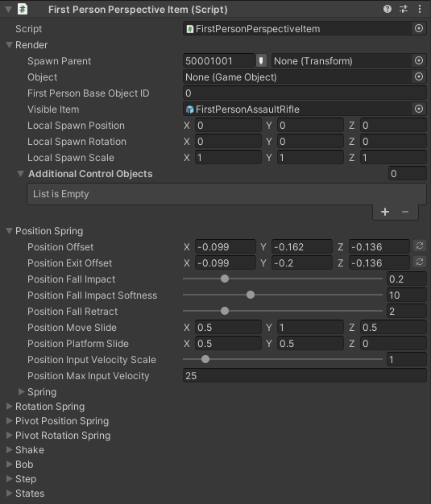Viewport: 431px width, 504px height.
Task: Open the component presets icon
Action: coord(404,9)
